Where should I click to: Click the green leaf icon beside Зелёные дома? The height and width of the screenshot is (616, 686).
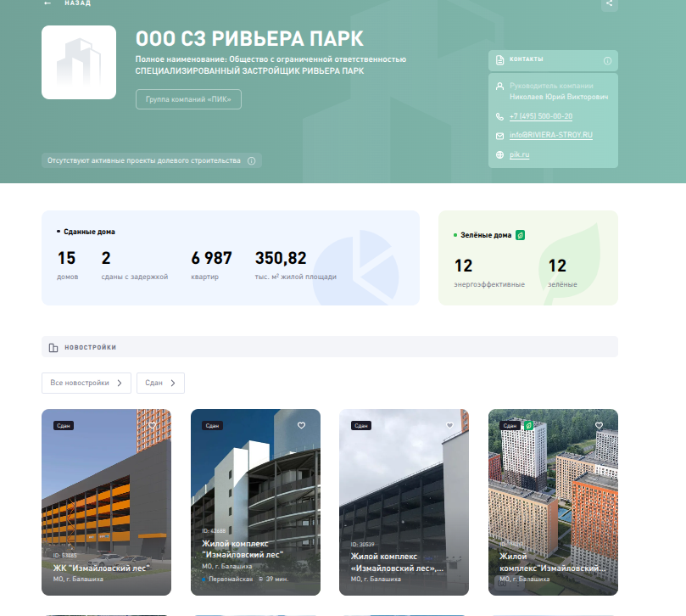click(521, 235)
